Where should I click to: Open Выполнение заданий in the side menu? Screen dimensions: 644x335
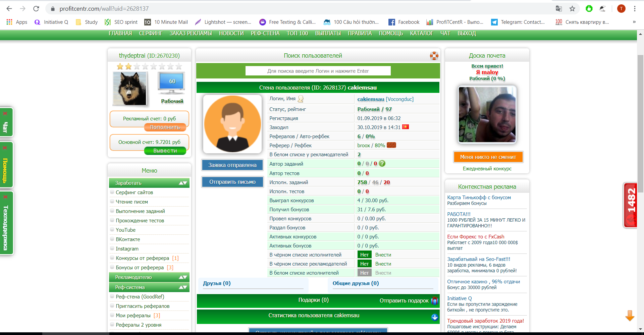140,211
